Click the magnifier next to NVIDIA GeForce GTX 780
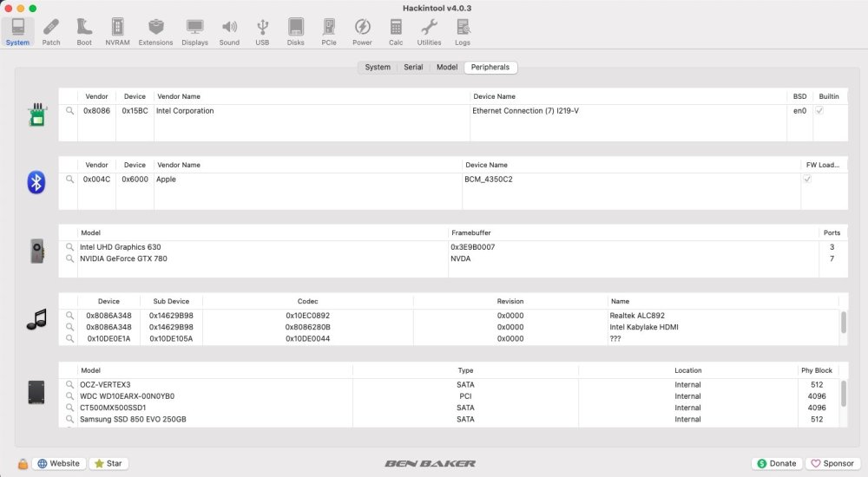 click(x=69, y=258)
